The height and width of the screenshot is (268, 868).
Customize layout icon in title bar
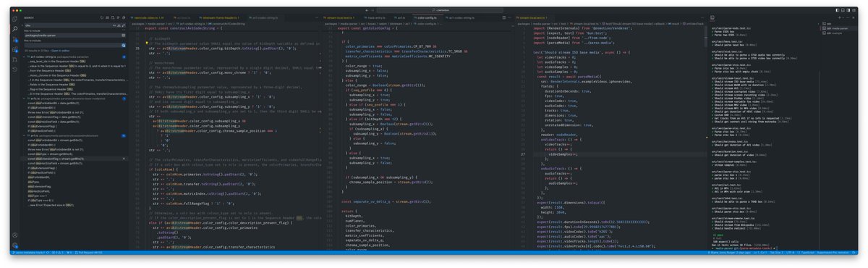click(854, 10)
